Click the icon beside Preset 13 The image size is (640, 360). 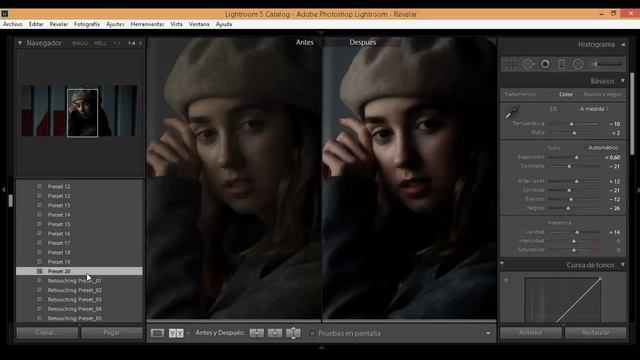(x=40, y=205)
